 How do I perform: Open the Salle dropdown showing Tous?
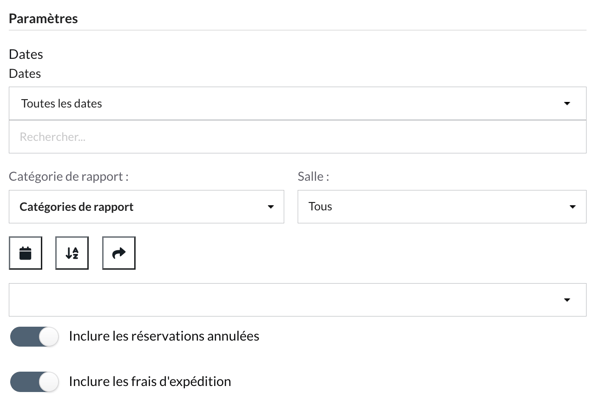(x=442, y=207)
